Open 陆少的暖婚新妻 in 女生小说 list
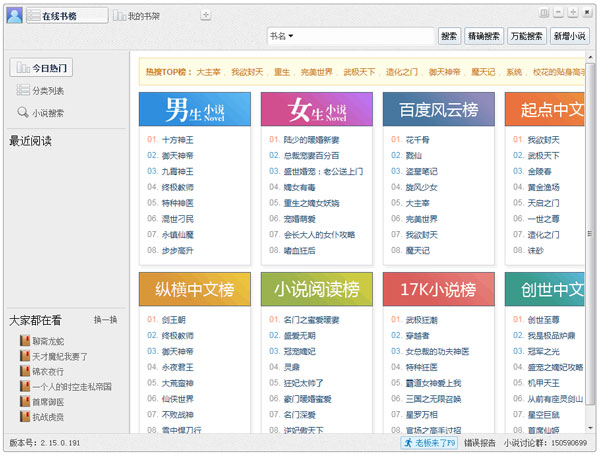The image size is (600, 455). point(311,140)
